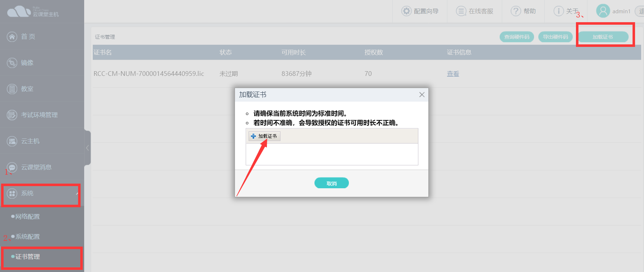644x272 pixels.
Task: Open 网络配置 submenu item
Action: 28,217
